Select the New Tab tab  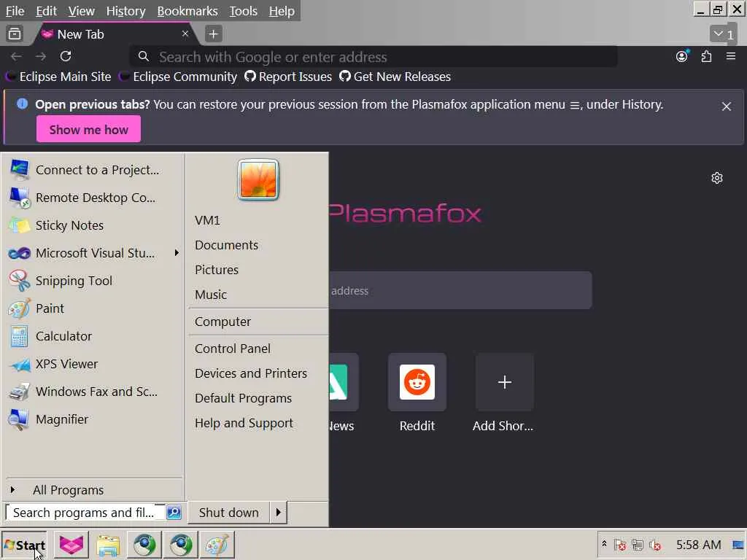115,34
